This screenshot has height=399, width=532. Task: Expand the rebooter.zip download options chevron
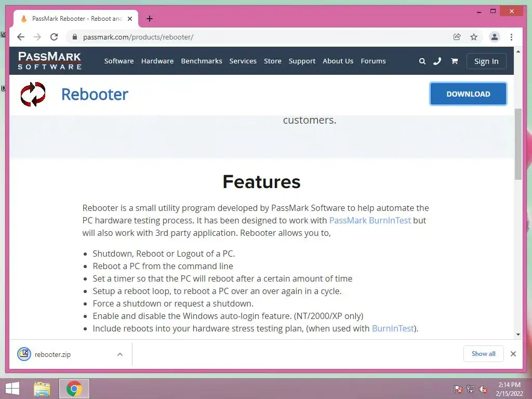[x=120, y=354]
